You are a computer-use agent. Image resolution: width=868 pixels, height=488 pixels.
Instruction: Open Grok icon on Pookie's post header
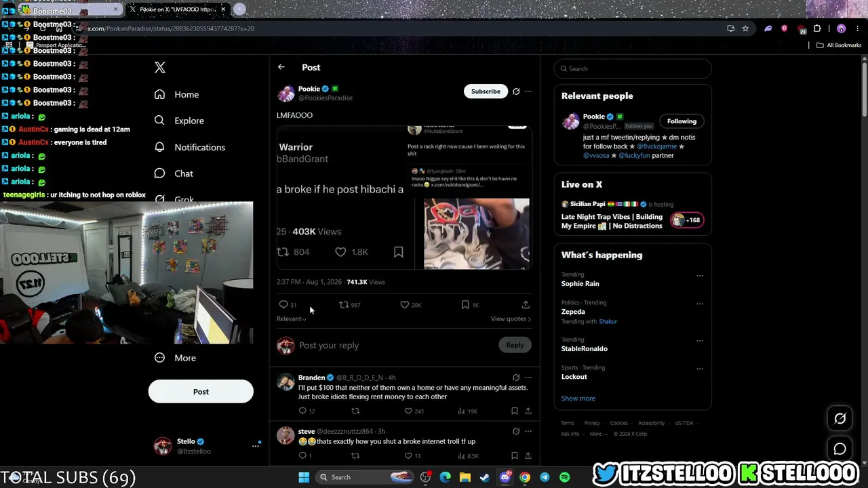click(x=516, y=91)
